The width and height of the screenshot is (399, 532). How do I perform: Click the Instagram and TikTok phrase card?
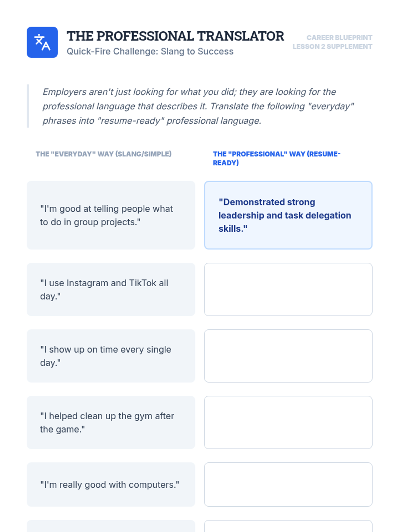[x=111, y=289]
